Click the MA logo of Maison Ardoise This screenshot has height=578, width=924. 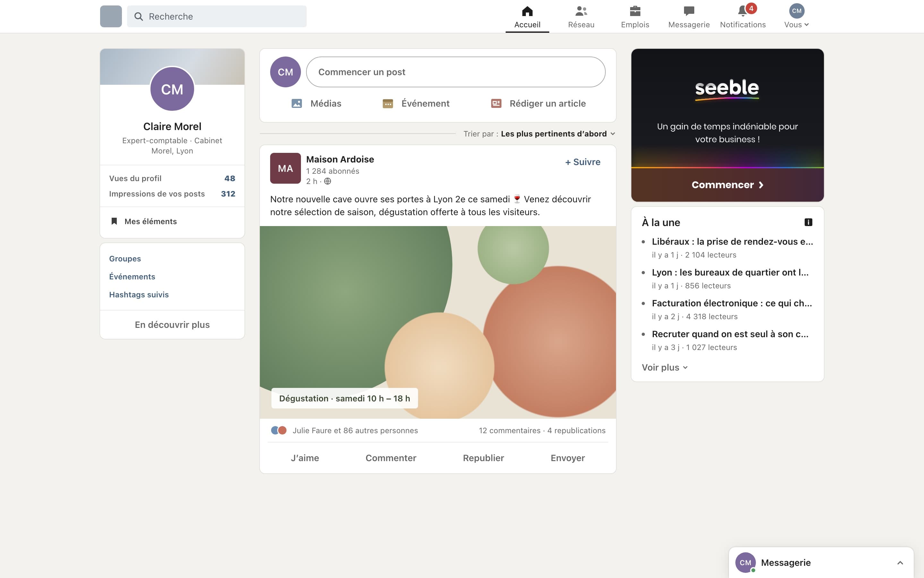285,168
